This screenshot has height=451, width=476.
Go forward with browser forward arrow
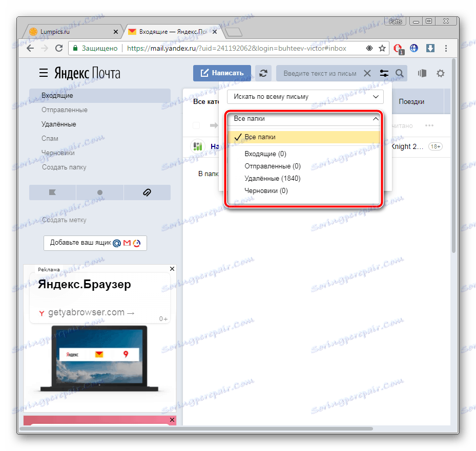pyautogui.click(x=45, y=48)
